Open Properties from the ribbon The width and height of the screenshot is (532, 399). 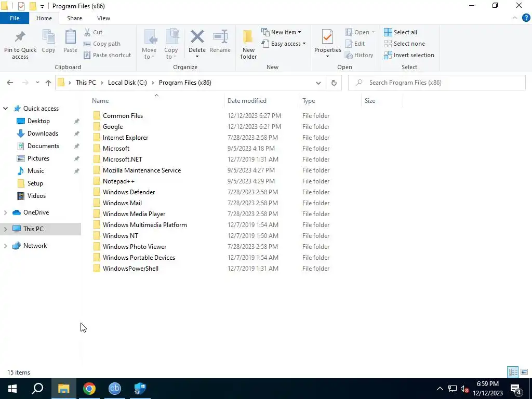327,41
